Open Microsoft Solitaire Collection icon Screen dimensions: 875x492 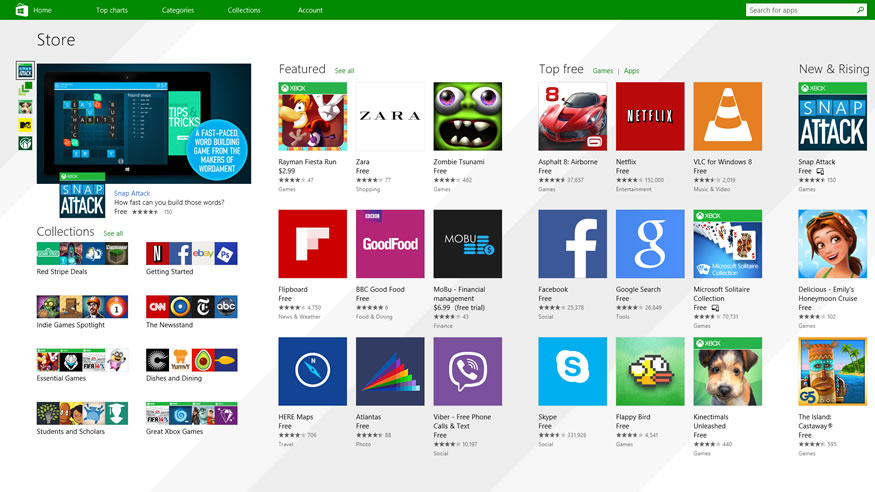(728, 244)
